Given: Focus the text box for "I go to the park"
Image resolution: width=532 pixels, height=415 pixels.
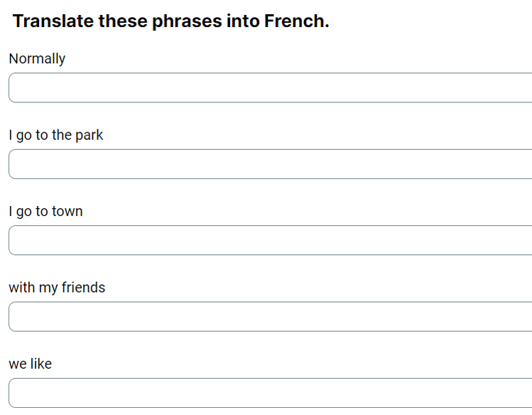Looking at the screenshot, I should coord(270,164).
